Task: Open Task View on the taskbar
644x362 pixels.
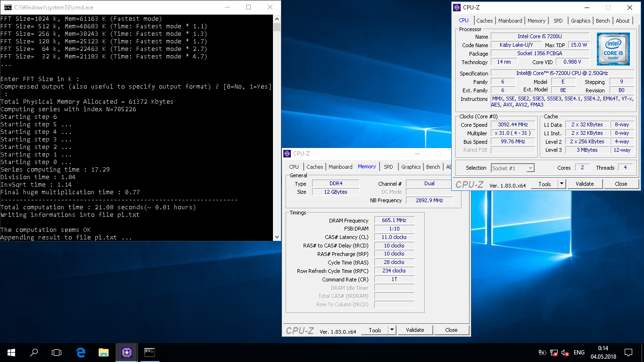Action: tap(57, 352)
